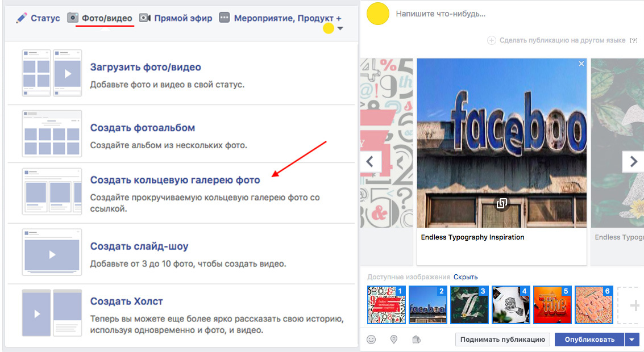The width and height of the screenshot is (644, 352).
Task: Toggle the orange Fire thumbnail numbered 5
Action: (x=552, y=305)
